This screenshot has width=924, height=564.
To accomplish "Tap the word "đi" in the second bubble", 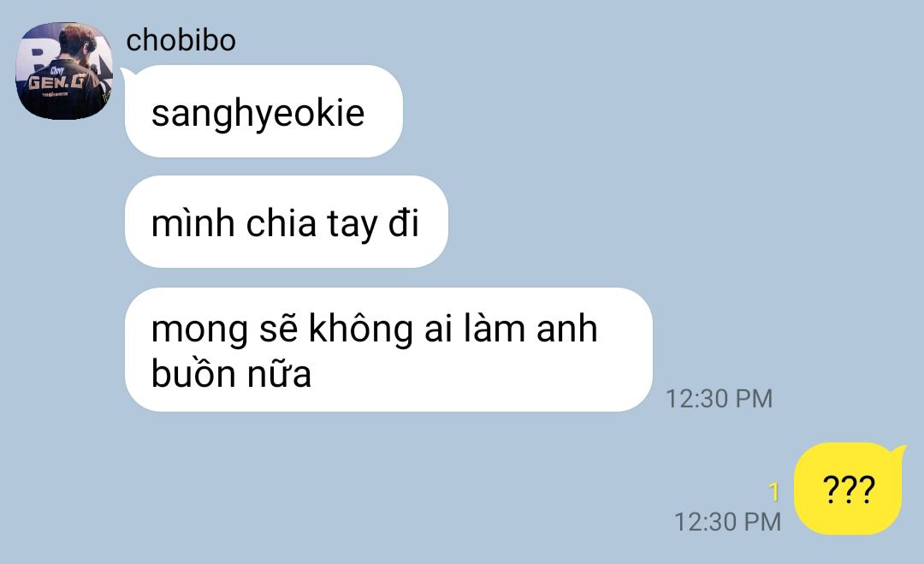I will [x=404, y=223].
